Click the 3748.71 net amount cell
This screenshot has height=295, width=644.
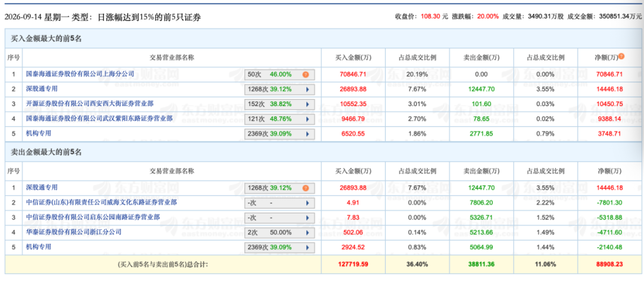[x=609, y=133]
